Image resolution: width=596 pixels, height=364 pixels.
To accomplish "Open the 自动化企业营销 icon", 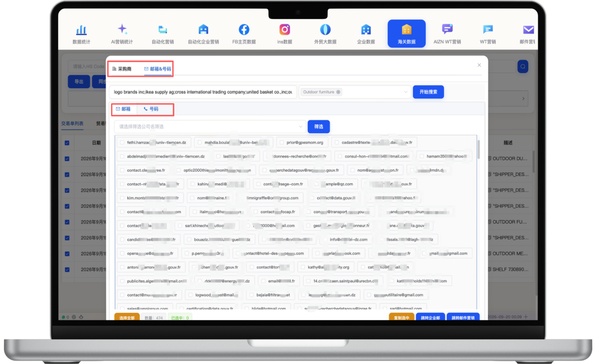I will click(203, 30).
